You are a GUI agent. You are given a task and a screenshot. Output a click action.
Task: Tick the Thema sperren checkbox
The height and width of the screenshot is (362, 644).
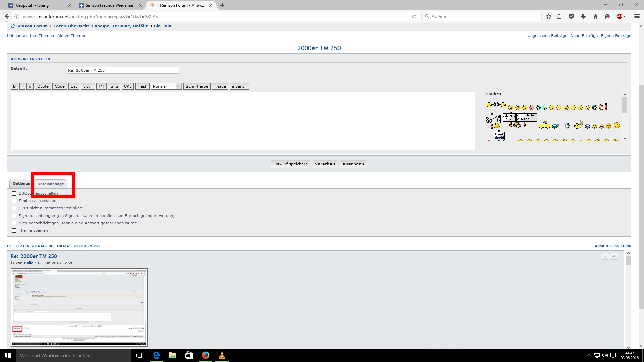(14, 230)
